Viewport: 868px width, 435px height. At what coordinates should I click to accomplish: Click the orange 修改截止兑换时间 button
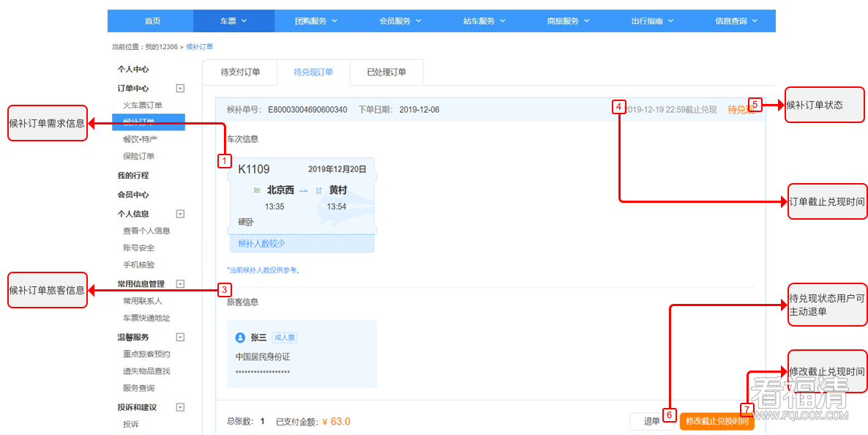[x=717, y=422]
